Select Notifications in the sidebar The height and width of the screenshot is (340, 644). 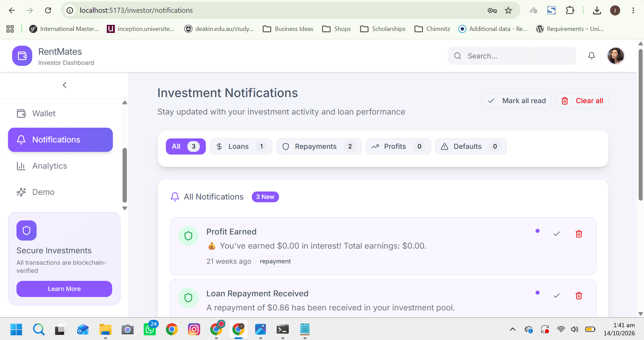[60, 140]
